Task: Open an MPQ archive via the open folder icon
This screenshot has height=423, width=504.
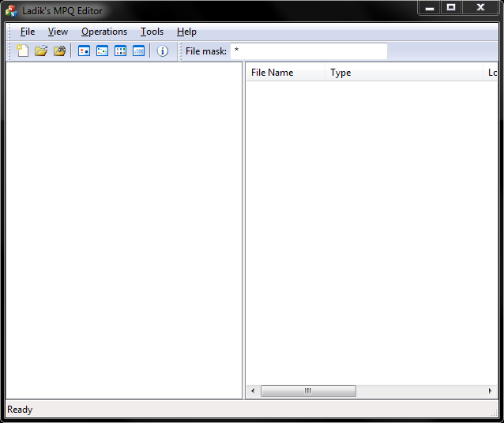Action: pyautogui.click(x=41, y=51)
